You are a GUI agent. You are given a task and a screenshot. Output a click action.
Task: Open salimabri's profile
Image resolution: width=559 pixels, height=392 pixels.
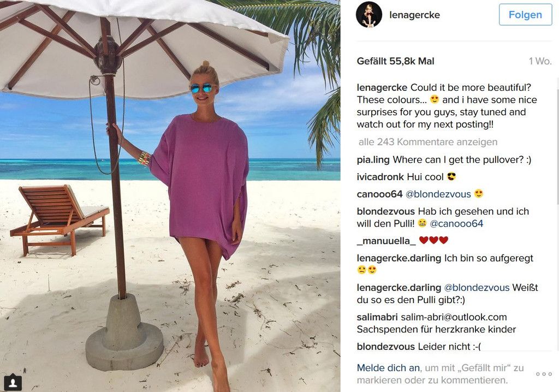pyautogui.click(x=377, y=317)
